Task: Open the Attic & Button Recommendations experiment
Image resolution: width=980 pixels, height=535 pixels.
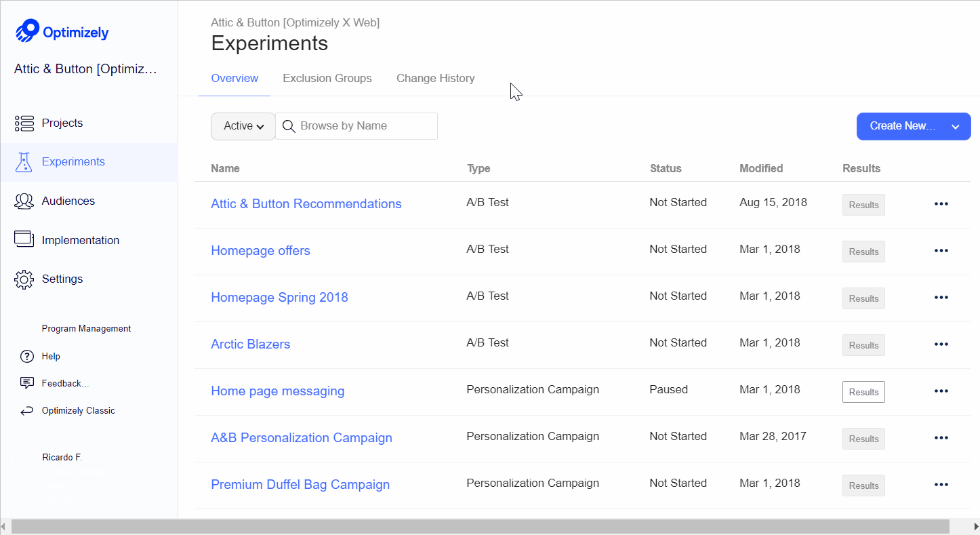Action: 306,204
